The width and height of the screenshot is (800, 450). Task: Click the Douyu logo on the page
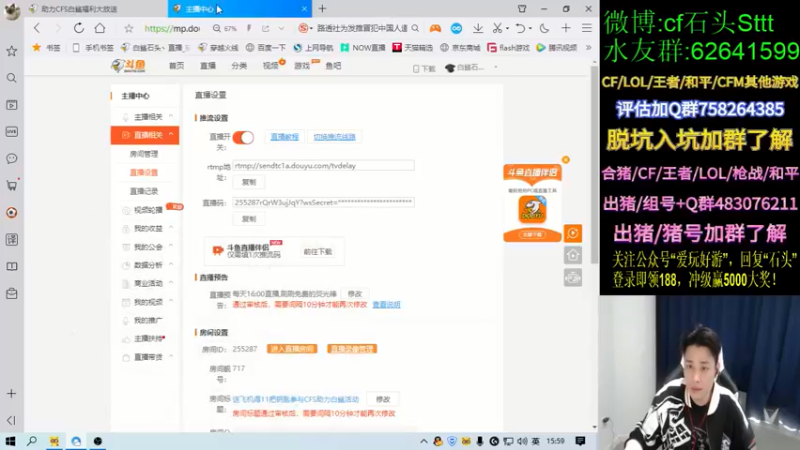pos(129,66)
